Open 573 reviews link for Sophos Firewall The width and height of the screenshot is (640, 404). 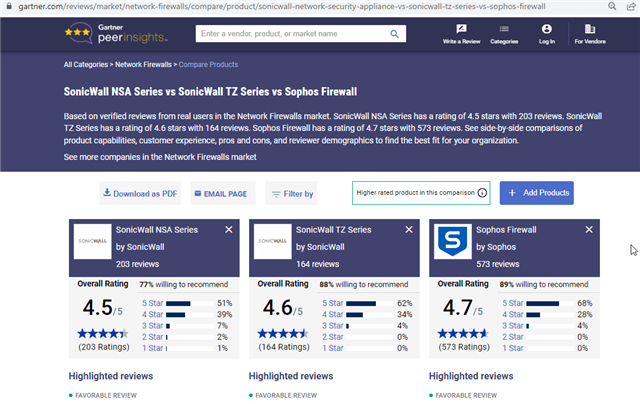(x=498, y=264)
